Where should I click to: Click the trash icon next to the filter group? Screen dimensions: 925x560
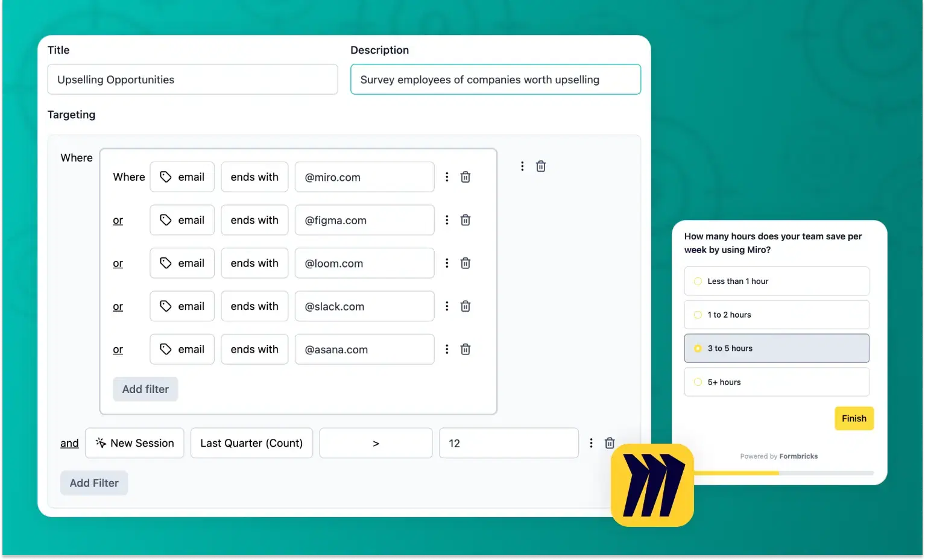point(540,166)
